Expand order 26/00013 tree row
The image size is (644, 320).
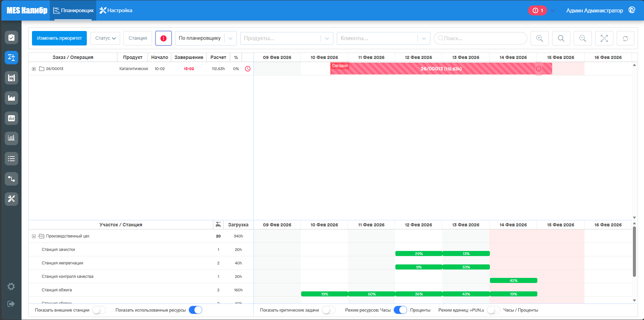34,69
